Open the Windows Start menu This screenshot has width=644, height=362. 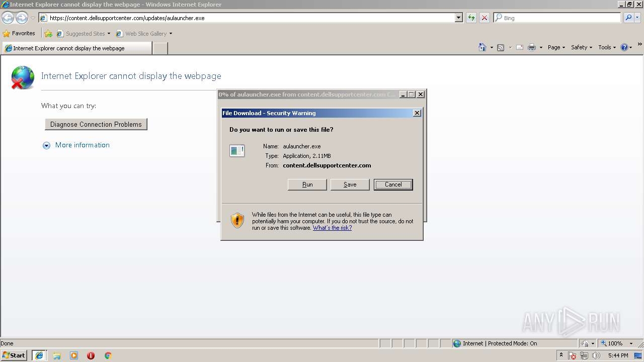pos(14,355)
